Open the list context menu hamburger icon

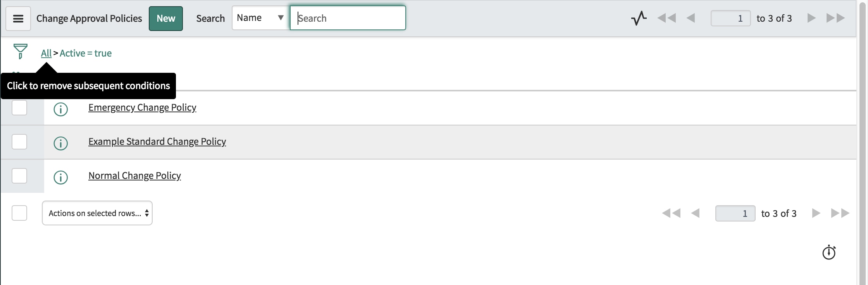(x=18, y=18)
